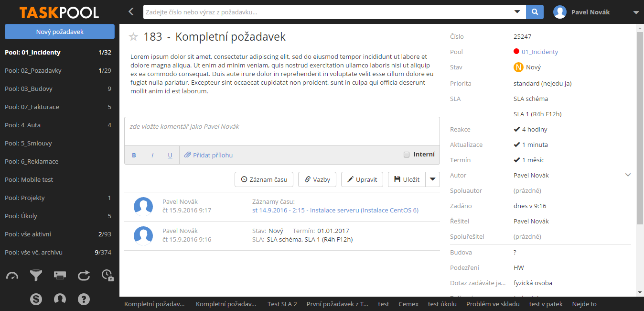
Task: Switch to the Problém ve skladu tab
Action: [x=493, y=304]
